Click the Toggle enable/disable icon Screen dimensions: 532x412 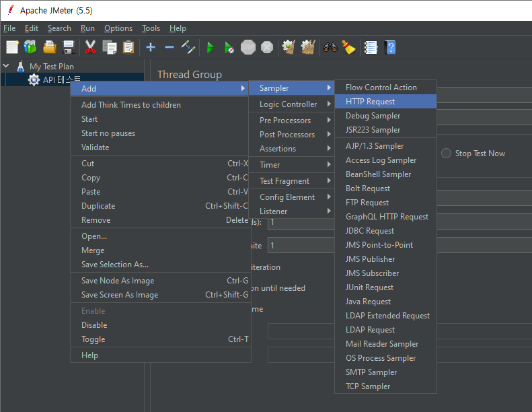point(188,47)
